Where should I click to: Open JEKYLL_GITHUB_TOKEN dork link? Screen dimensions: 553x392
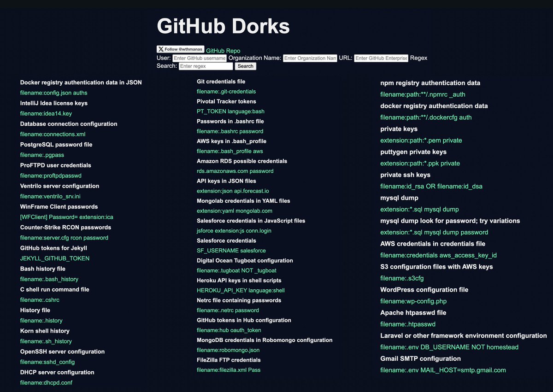coord(55,258)
